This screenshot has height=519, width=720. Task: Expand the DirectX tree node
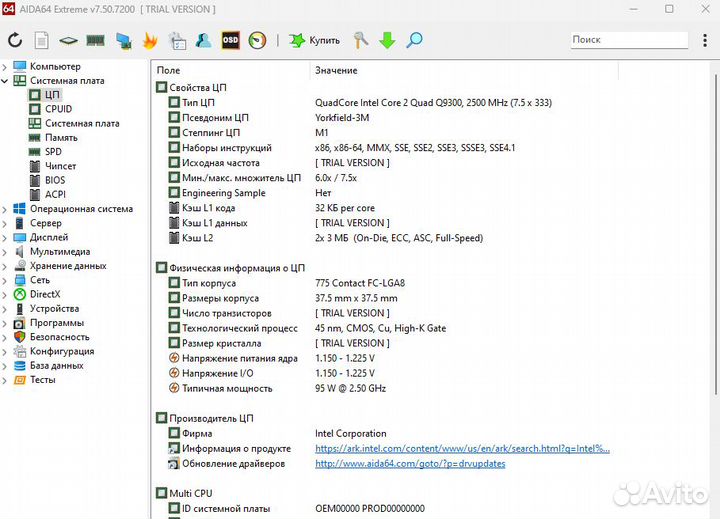click(x=5, y=295)
